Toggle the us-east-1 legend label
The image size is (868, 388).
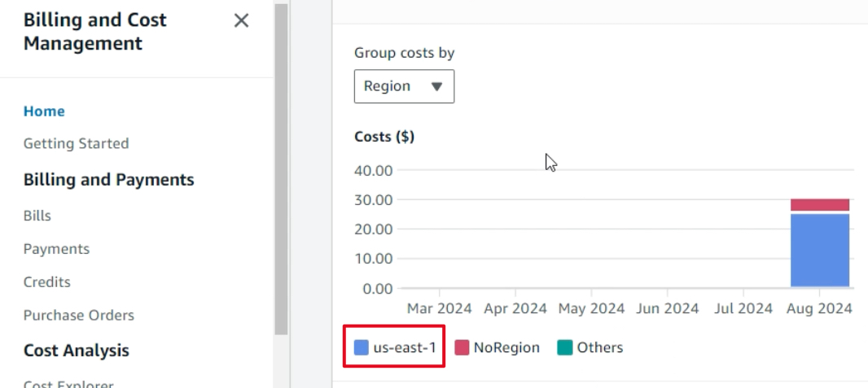tap(405, 348)
